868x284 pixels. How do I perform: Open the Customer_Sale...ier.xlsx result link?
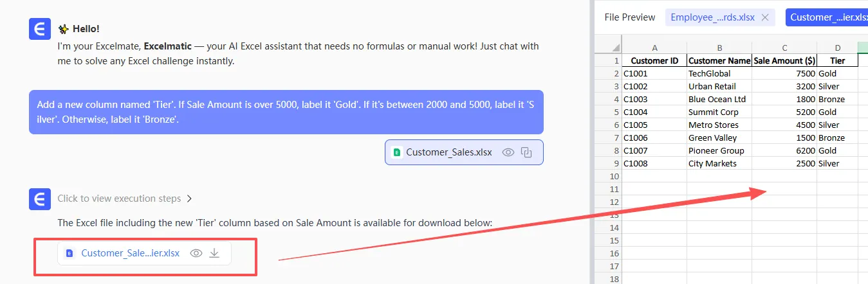click(131, 253)
